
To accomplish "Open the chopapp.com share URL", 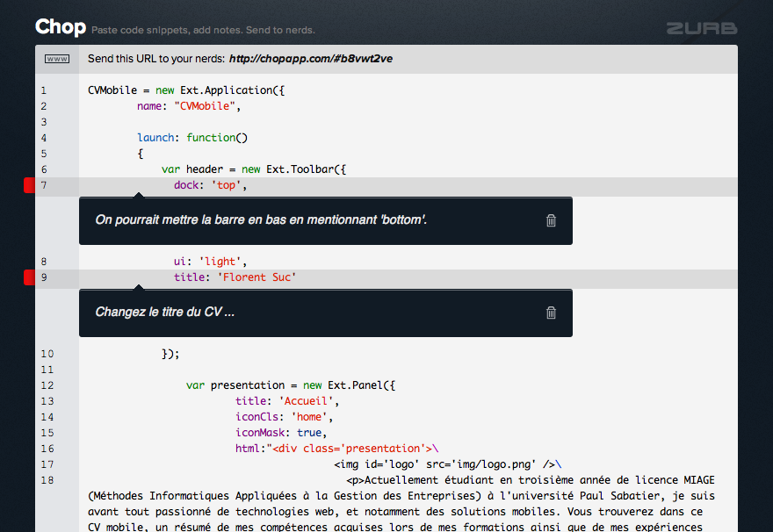I will point(310,60).
